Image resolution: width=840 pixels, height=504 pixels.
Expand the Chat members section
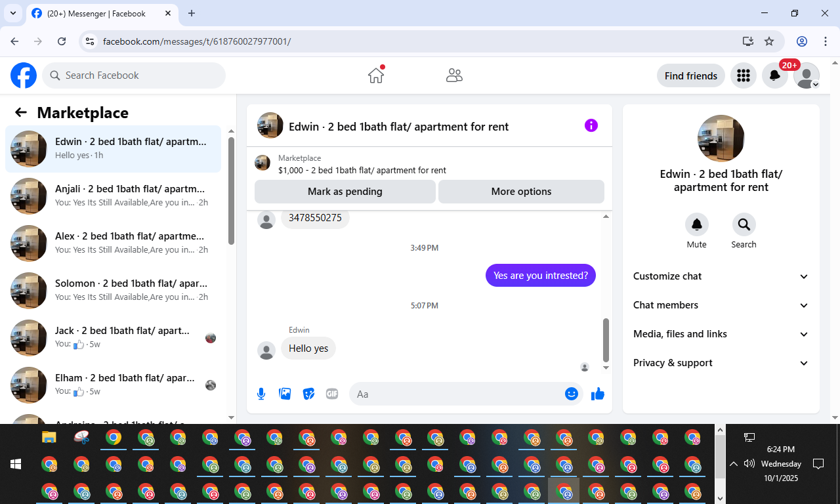(721, 305)
